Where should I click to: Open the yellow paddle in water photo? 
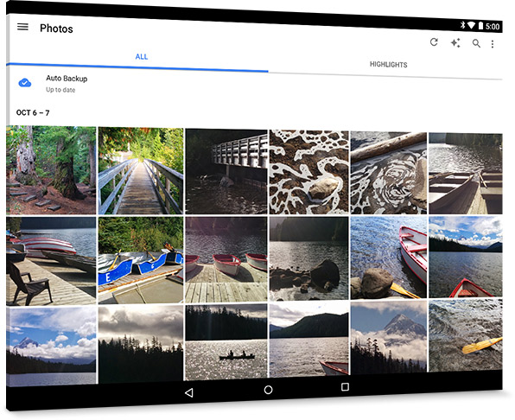pos(466,335)
